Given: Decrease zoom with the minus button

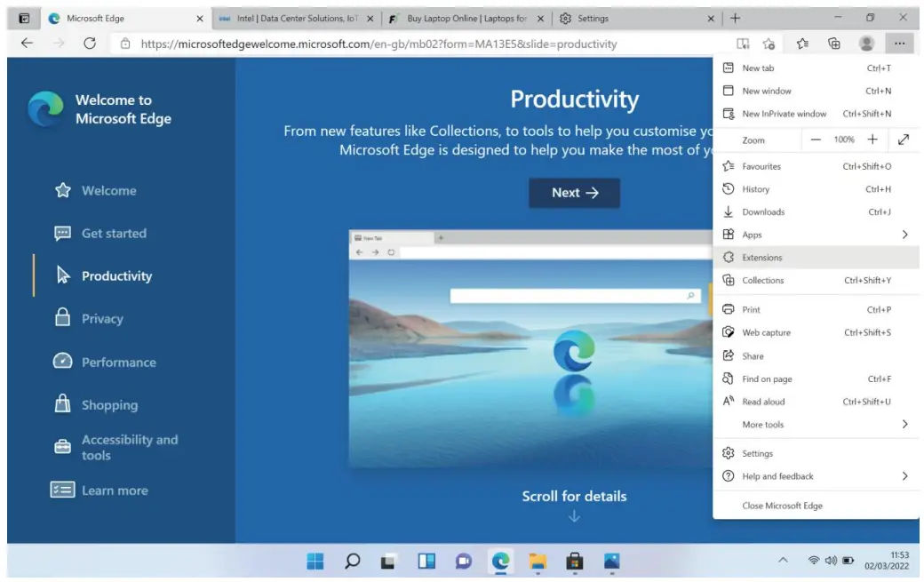Looking at the screenshot, I should pyautogui.click(x=816, y=140).
